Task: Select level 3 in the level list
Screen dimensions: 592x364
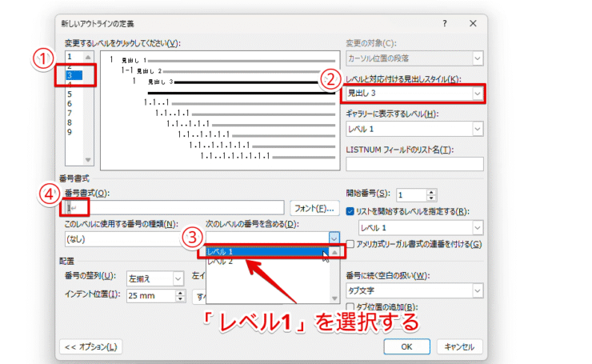Action: 74,75
